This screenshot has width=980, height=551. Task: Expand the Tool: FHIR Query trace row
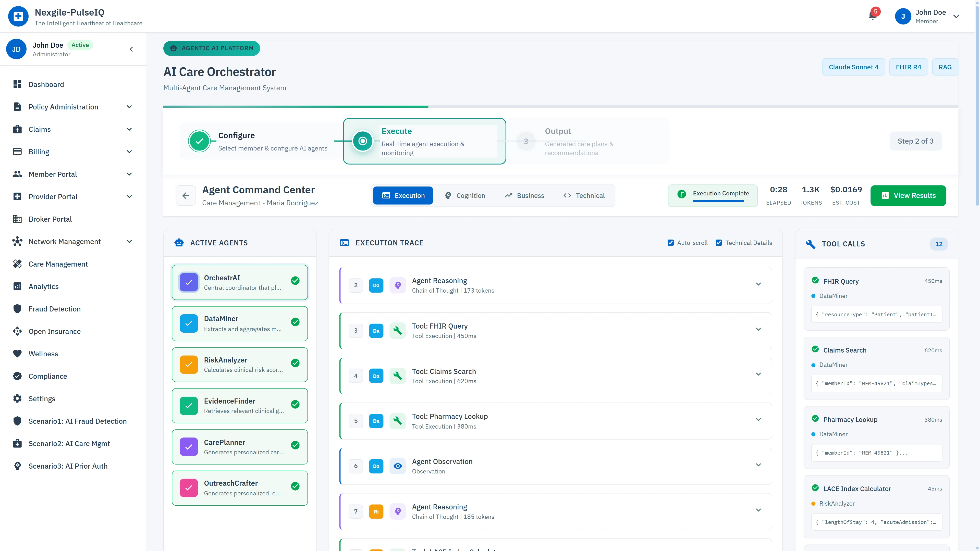[758, 329]
